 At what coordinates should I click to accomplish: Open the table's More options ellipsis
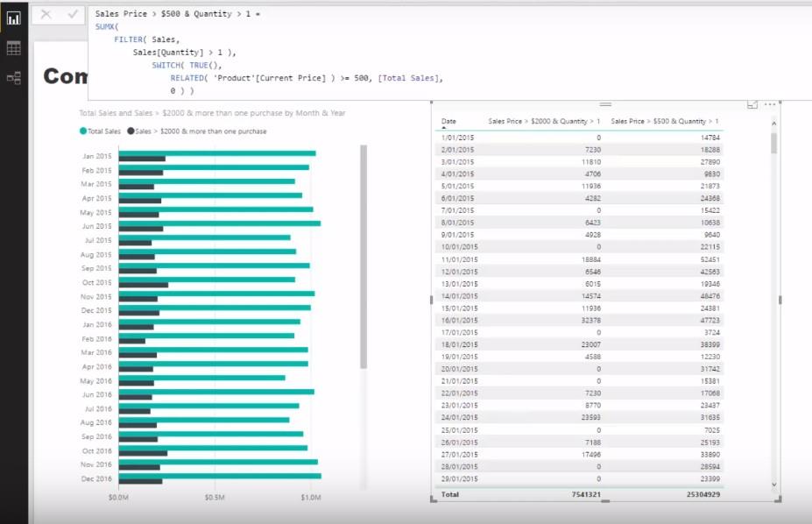[x=770, y=104]
